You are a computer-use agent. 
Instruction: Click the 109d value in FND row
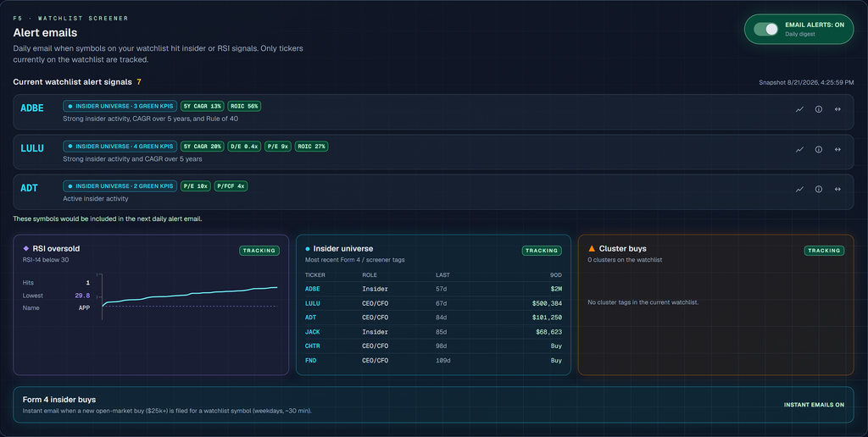[443, 360]
